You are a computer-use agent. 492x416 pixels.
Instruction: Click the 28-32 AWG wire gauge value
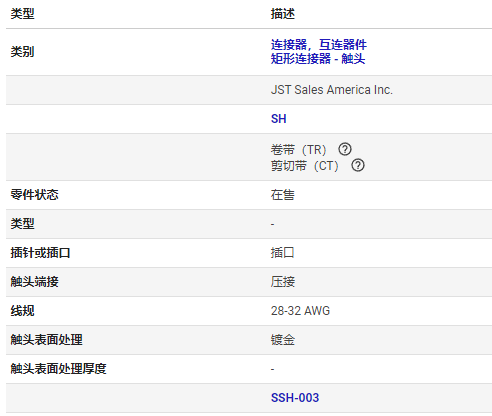tap(300, 311)
